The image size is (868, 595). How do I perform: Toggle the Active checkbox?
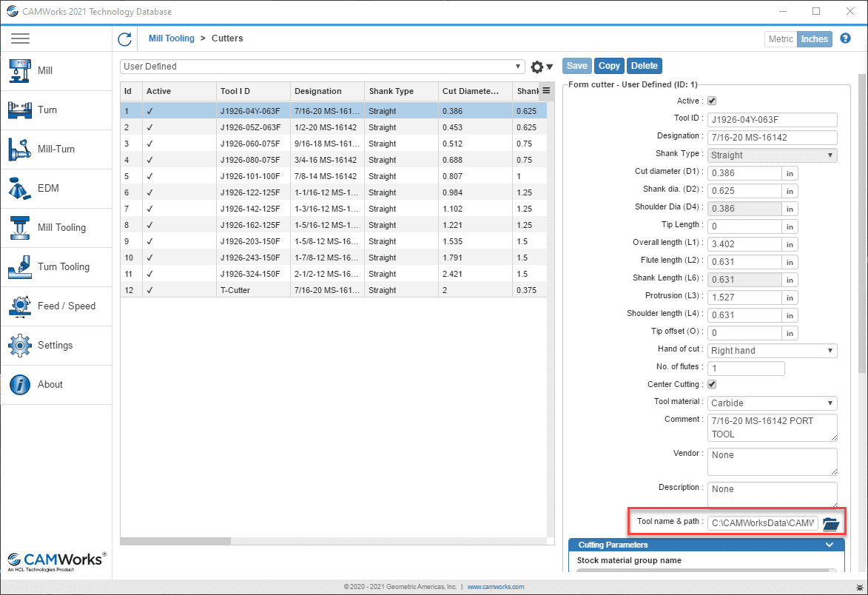[712, 101]
